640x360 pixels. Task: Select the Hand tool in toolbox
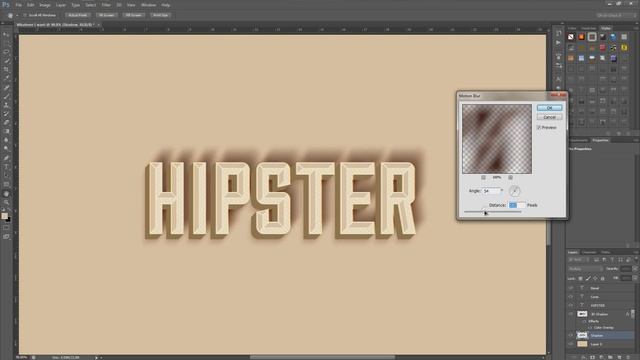pos(6,193)
